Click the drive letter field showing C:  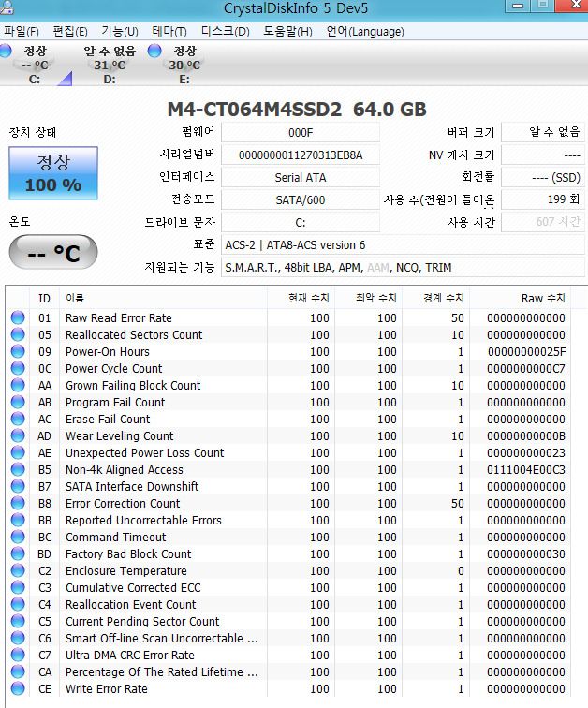point(301,223)
